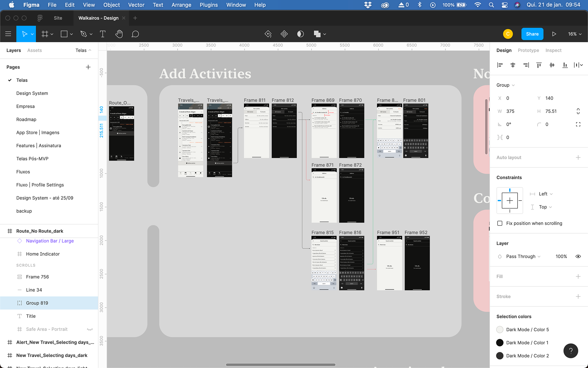Add a Fill with plus
Image resolution: width=588 pixels, height=368 pixels.
click(578, 276)
